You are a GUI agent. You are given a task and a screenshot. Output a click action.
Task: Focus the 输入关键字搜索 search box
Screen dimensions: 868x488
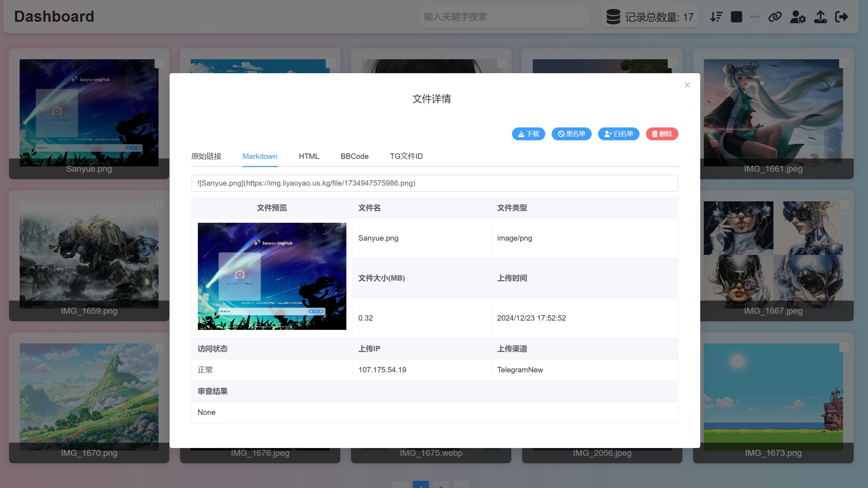pyautogui.click(x=504, y=17)
